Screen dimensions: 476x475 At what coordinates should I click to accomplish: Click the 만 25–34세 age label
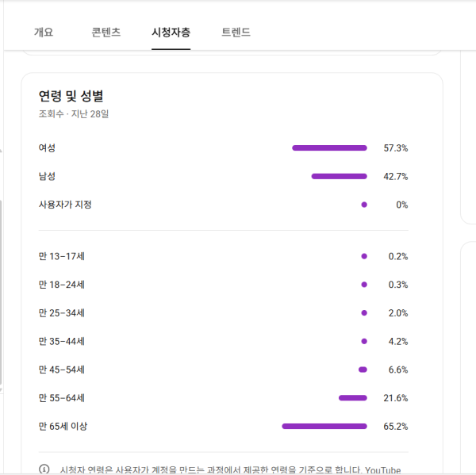pos(62,313)
